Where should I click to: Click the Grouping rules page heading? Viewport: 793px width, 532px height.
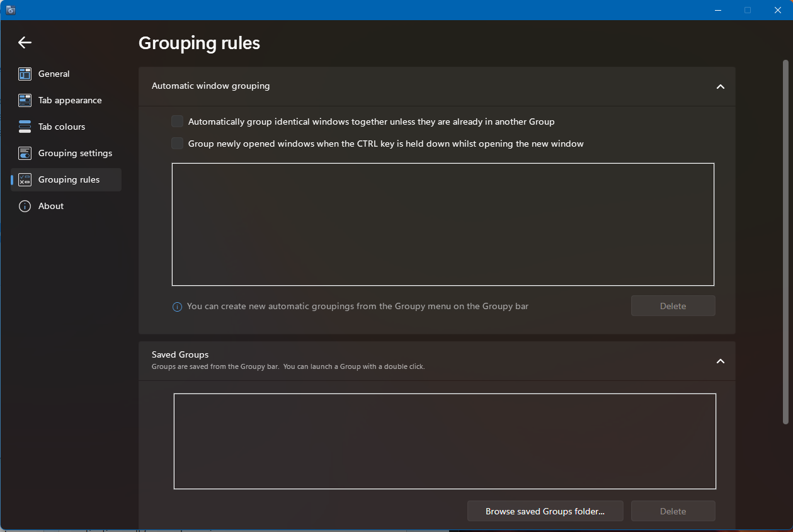pyautogui.click(x=199, y=43)
